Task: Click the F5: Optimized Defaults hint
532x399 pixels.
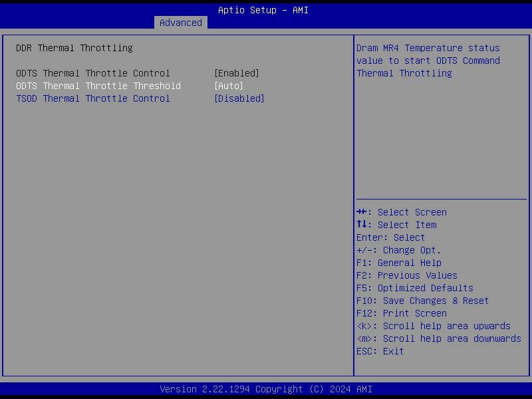Action: (x=415, y=288)
